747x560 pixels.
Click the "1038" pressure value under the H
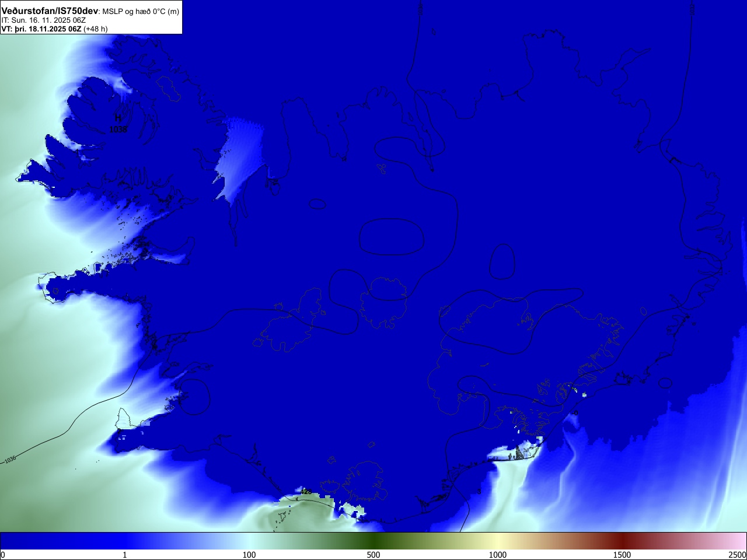[118, 129]
